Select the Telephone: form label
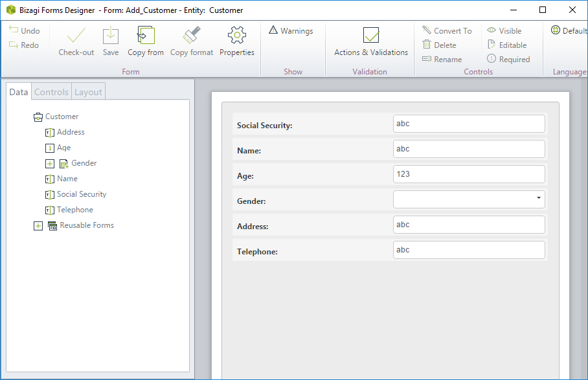The image size is (588, 380). coord(257,252)
